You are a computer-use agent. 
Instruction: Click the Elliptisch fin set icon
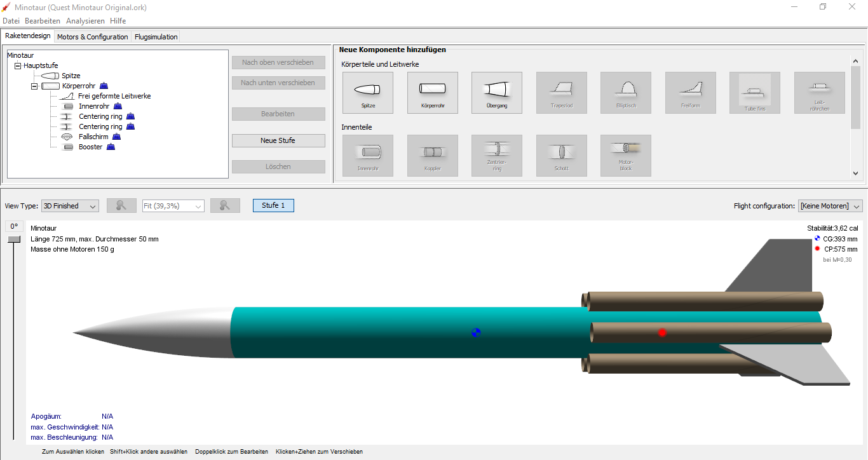pyautogui.click(x=625, y=92)
